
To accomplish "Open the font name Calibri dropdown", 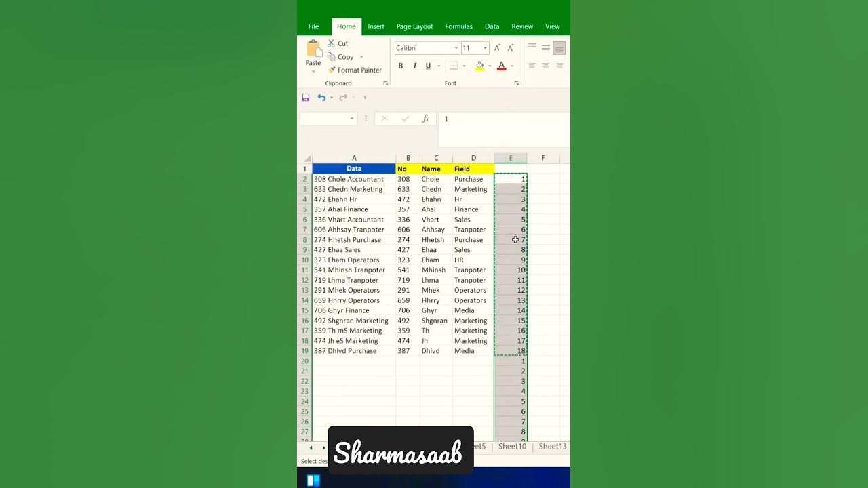I will click(x=456, y=48).
